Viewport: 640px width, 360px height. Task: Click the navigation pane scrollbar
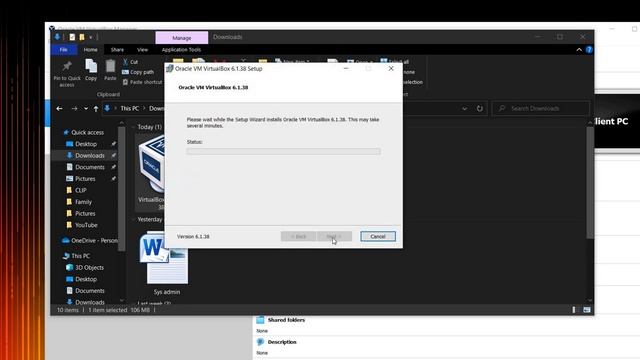[122, 189]
